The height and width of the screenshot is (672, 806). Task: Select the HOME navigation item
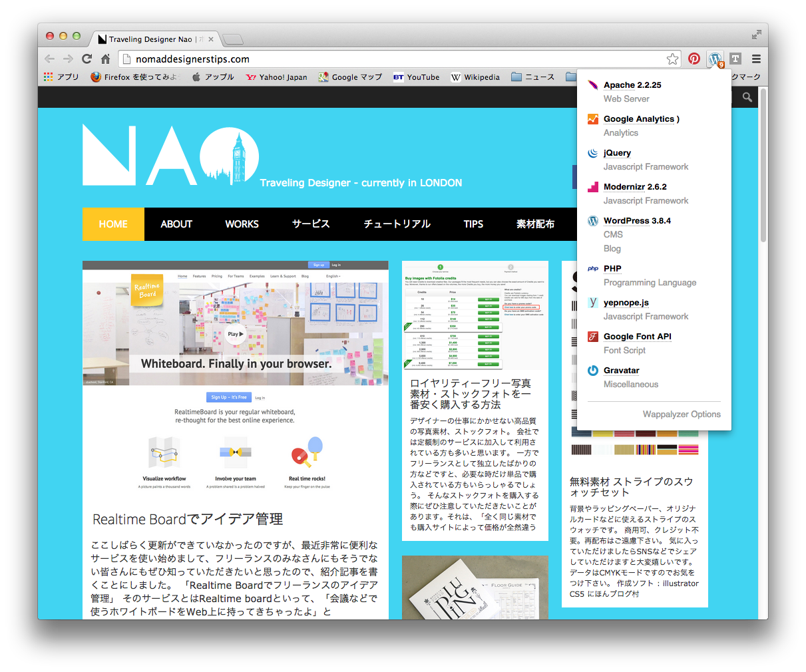(113, 224)
